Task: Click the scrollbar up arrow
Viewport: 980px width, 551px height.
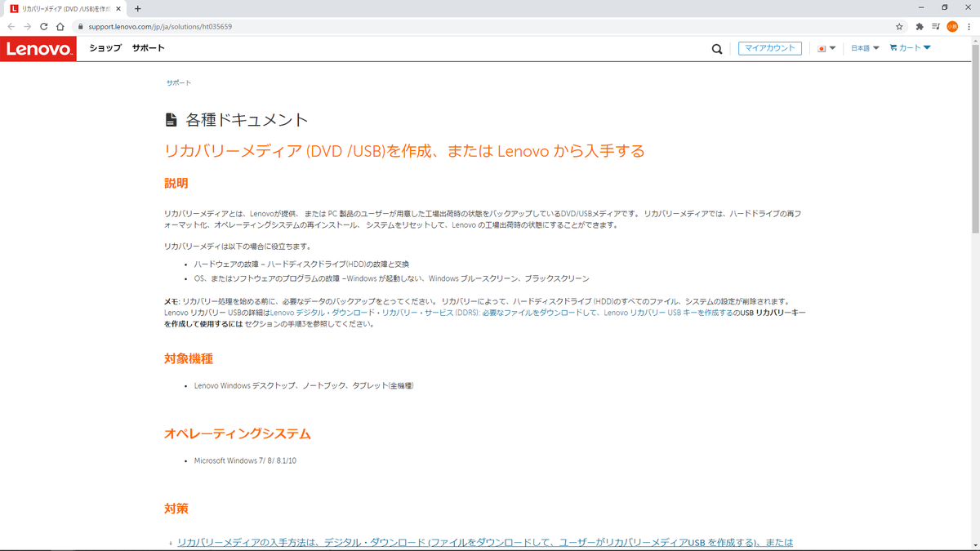Action: [x=975, y=39]
